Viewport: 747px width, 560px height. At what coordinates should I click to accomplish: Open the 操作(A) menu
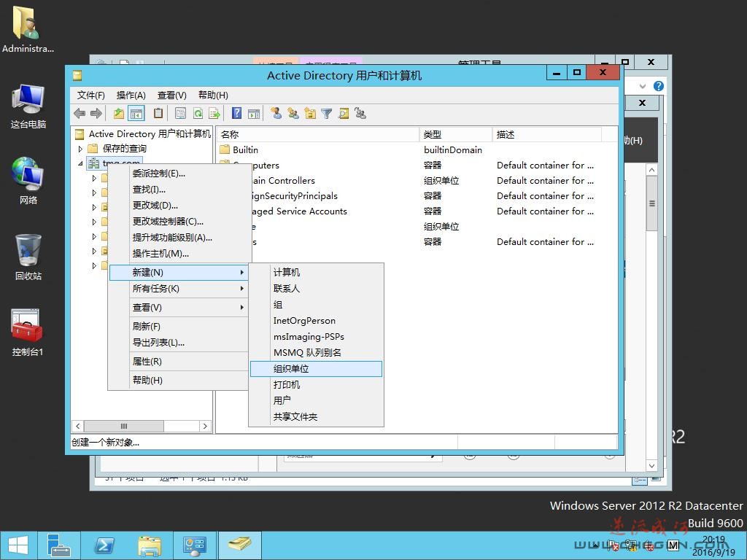(x=131, y=96)
